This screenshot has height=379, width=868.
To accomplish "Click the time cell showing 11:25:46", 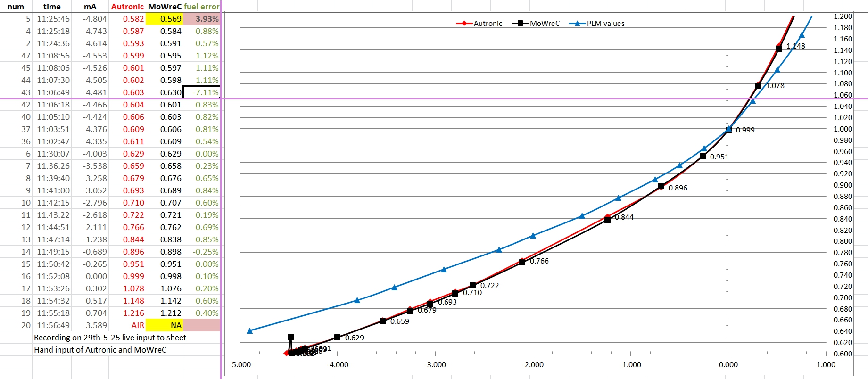I will tap(53, 19).
